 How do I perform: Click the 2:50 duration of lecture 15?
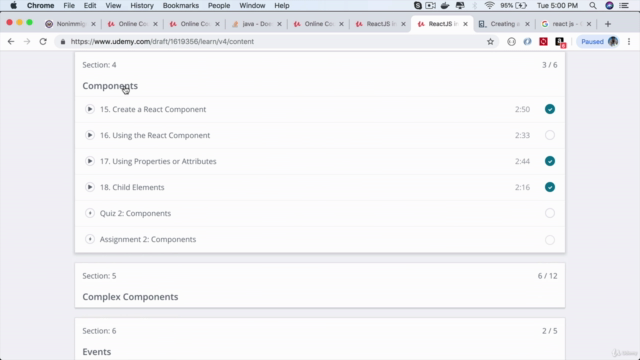[522, 109]
